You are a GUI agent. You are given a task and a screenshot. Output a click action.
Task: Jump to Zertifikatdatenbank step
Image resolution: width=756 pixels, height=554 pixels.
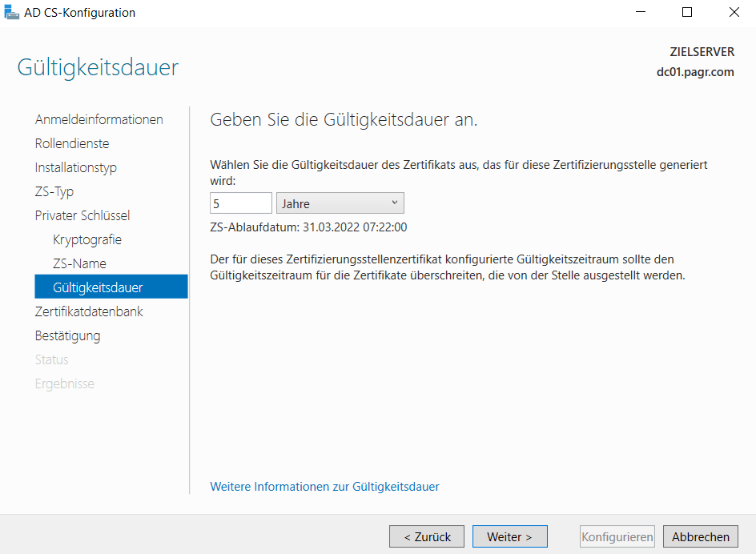tap(89, 311)
